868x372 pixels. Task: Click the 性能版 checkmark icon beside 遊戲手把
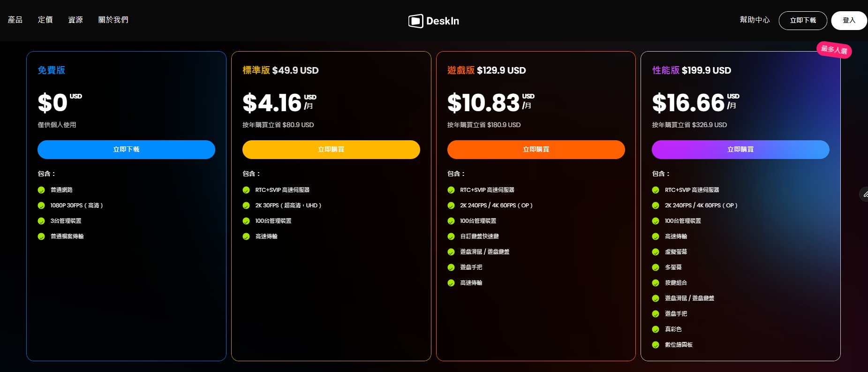click(656, 314)
